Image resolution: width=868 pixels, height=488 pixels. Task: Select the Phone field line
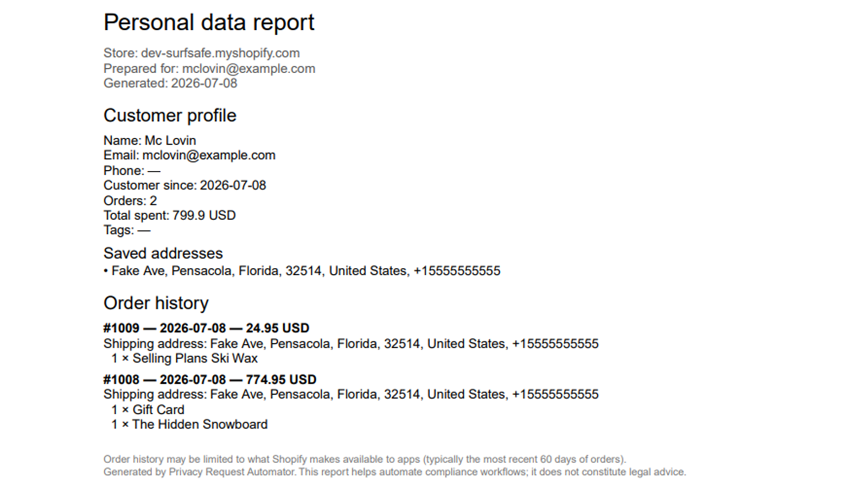[132, 170]
